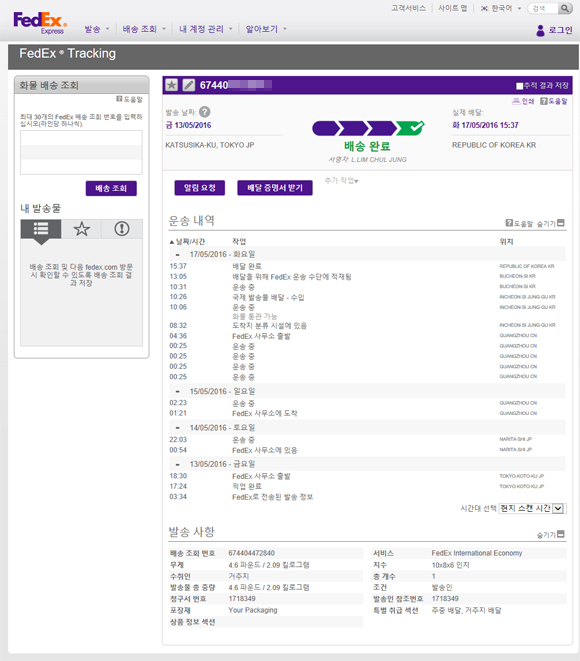
Task: Click the FedEx로 전송된 발송 정보 entry
Action: [x=273, y=497]
